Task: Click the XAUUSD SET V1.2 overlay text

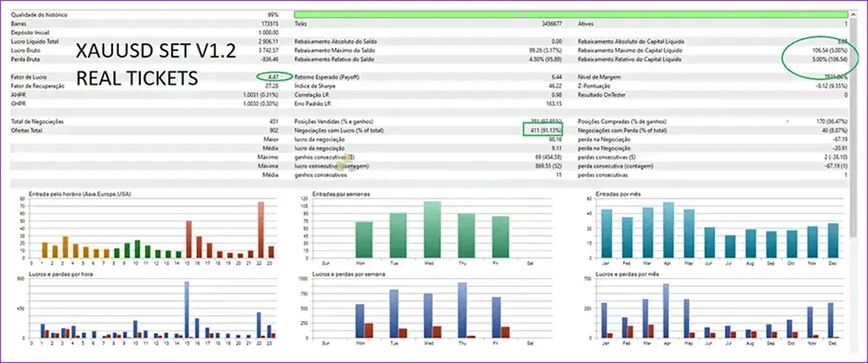Action: 155,50
